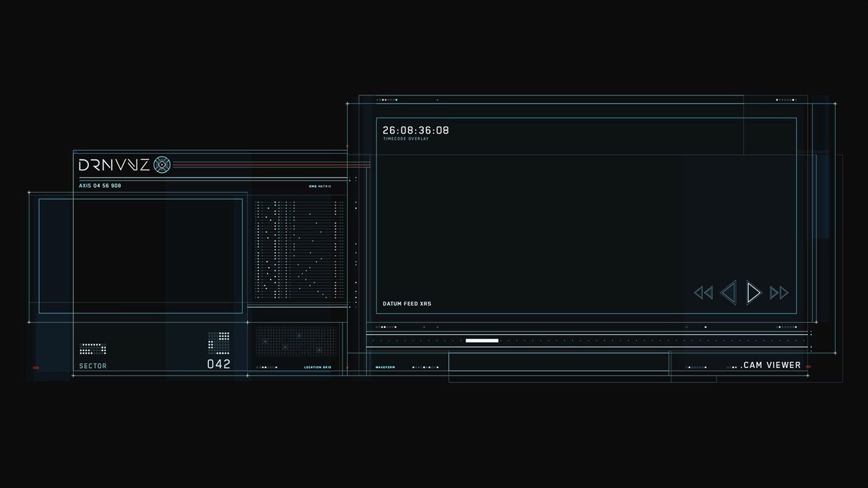Click the LOCATION GRID label
Screen dimensions: 868x488
317,367
